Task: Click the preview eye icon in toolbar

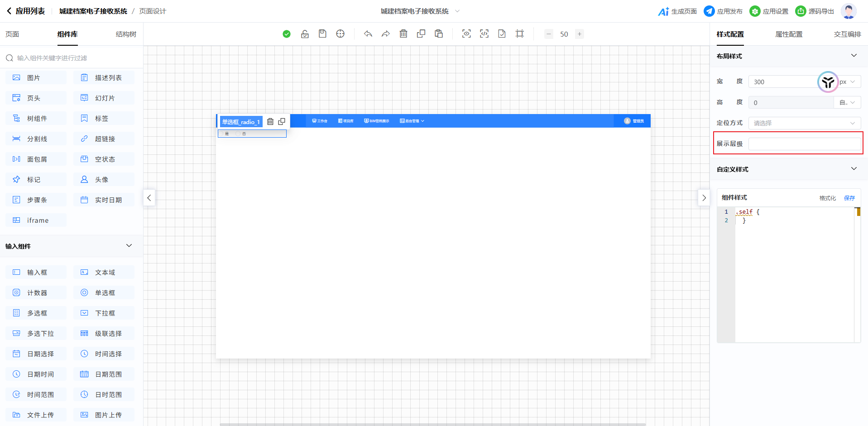Action: click(466, 34)
